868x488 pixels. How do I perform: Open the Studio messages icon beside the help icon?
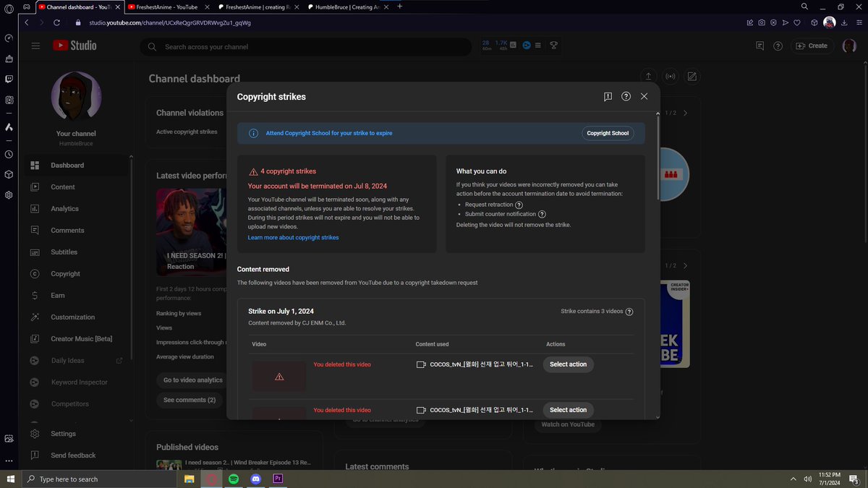click(759, 46)
